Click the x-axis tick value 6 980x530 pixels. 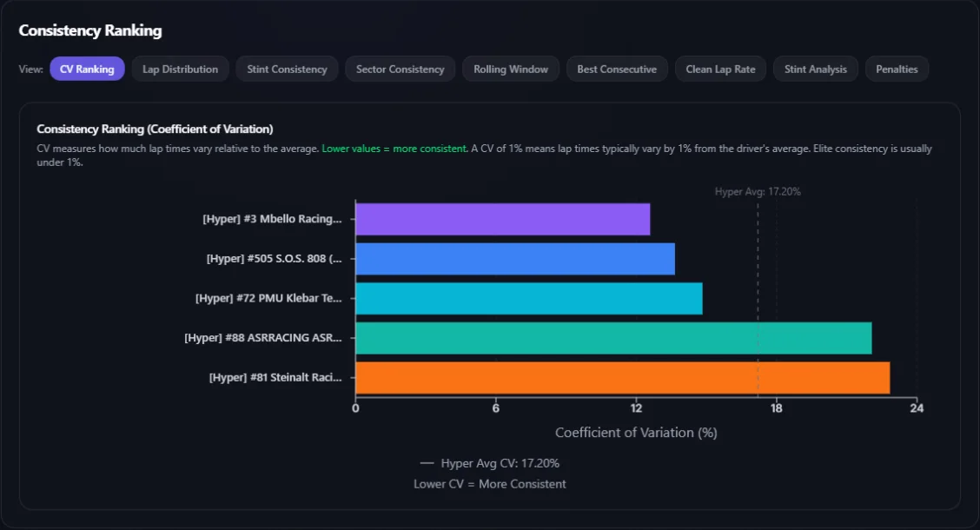[495, 408]
